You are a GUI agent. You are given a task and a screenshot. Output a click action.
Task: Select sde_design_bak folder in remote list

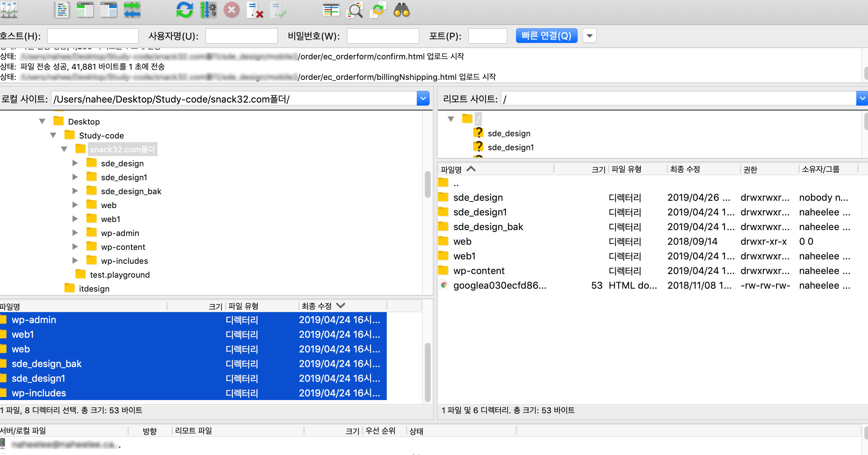[488, 227]
